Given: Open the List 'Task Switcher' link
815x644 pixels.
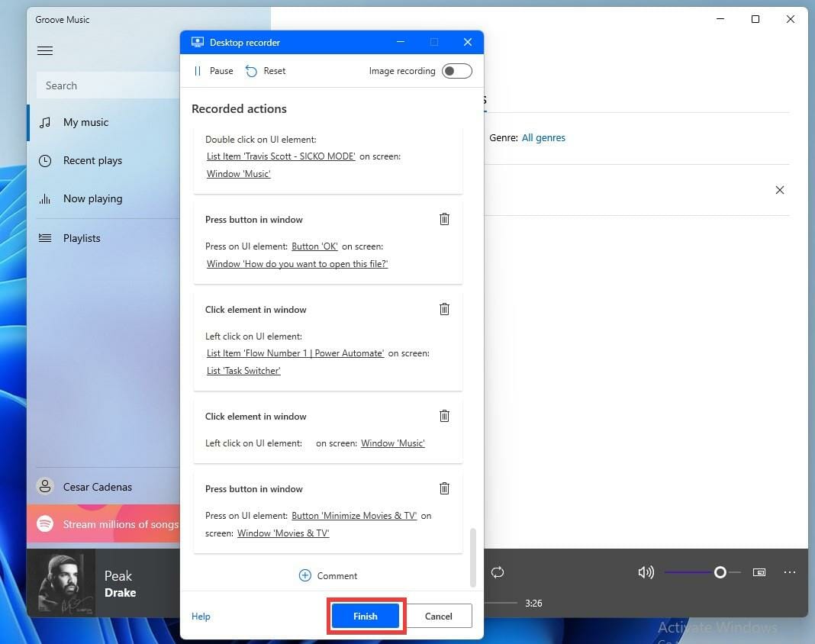Looking at the screenshot, I should pos(243,371).
